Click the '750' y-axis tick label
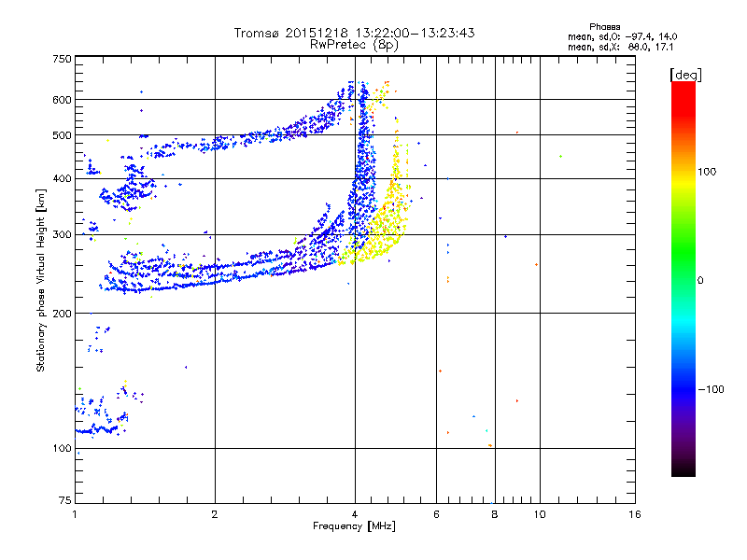The height and width of the screenshot is (560, 747). click(62, 59)
